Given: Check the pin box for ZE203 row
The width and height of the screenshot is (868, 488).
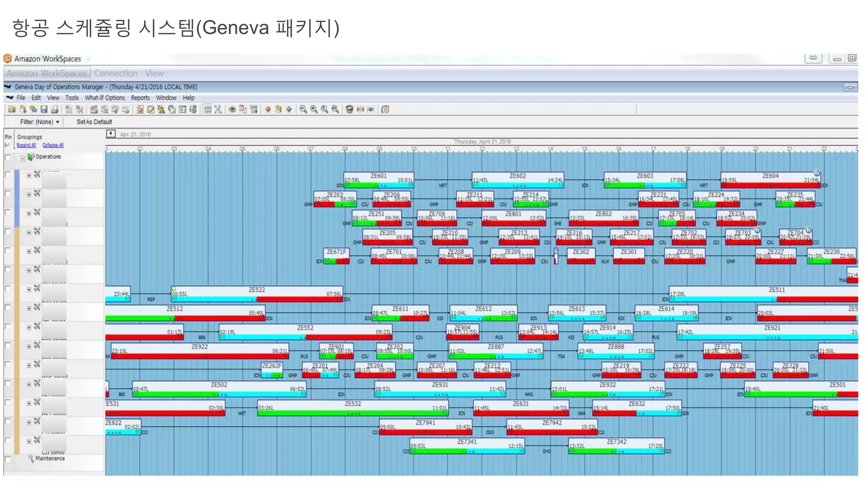Looking at the screenshot, I should [x=8, y=193].
